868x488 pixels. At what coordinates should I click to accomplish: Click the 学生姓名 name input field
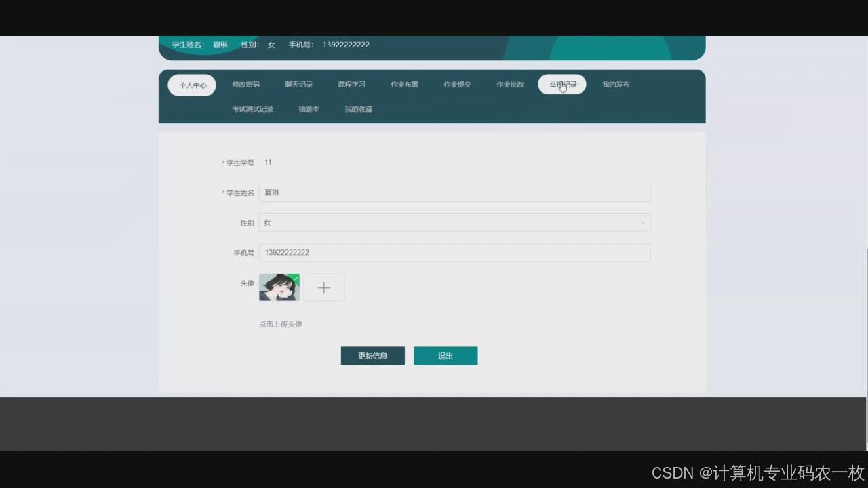[454, 192]
